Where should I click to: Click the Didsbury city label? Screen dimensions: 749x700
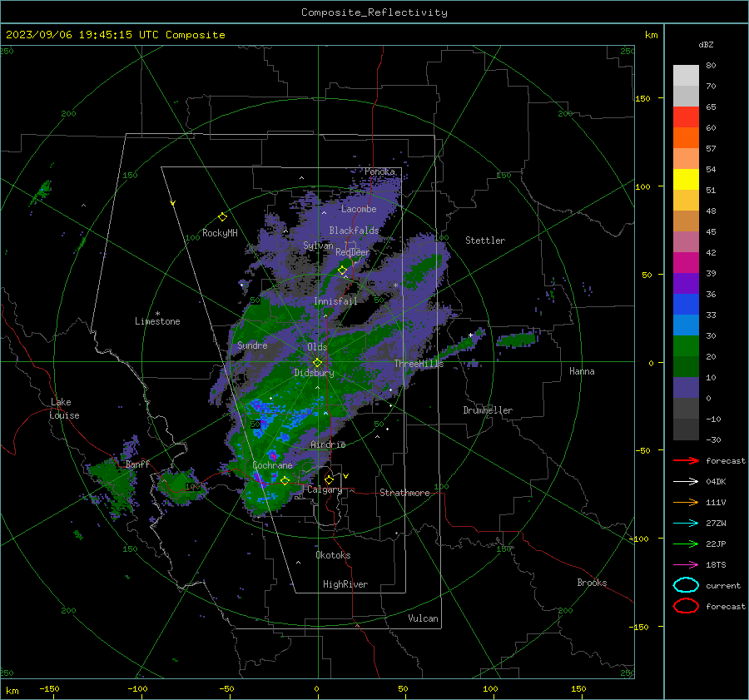click(x=314, y=373)
